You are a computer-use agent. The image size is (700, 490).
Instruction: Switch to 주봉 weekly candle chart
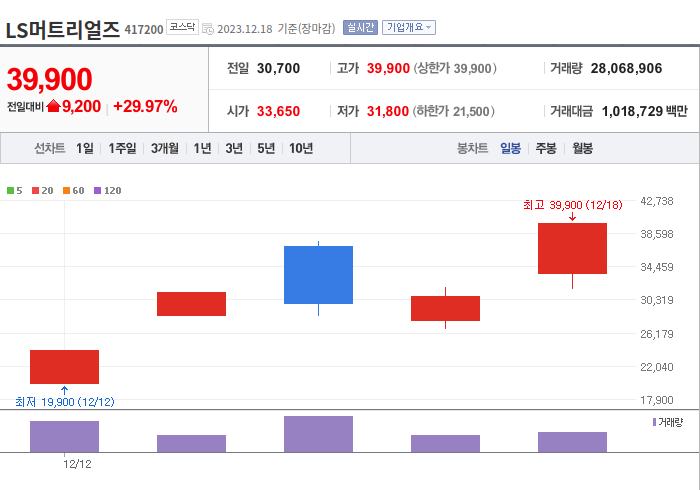pos(546,148)
